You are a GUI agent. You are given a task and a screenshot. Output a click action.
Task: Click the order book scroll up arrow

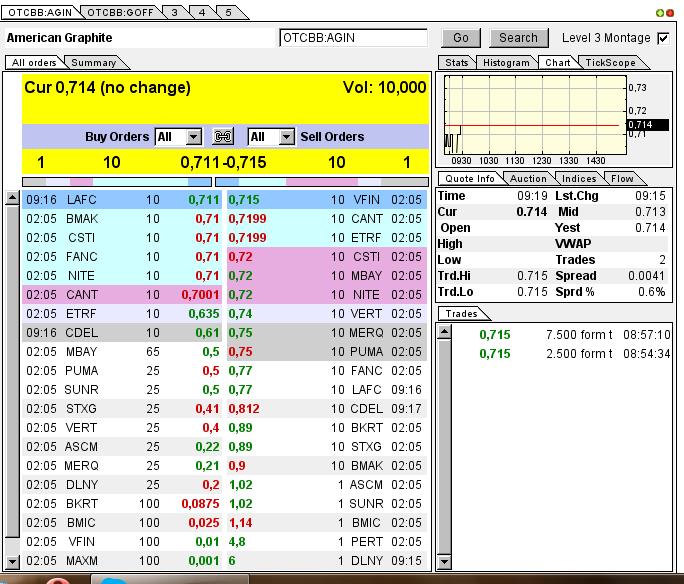12,199
